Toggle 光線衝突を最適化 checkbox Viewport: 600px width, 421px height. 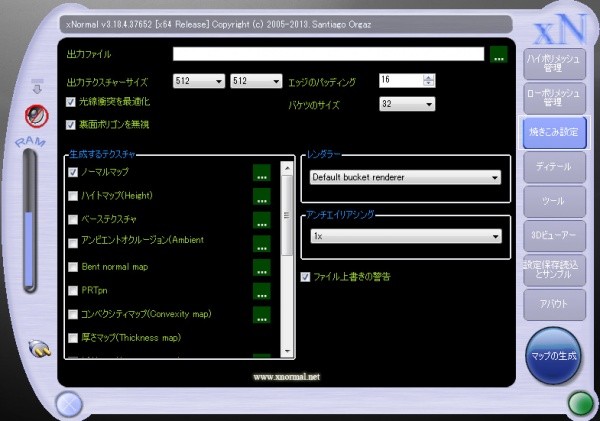click(x=70, y=102)
